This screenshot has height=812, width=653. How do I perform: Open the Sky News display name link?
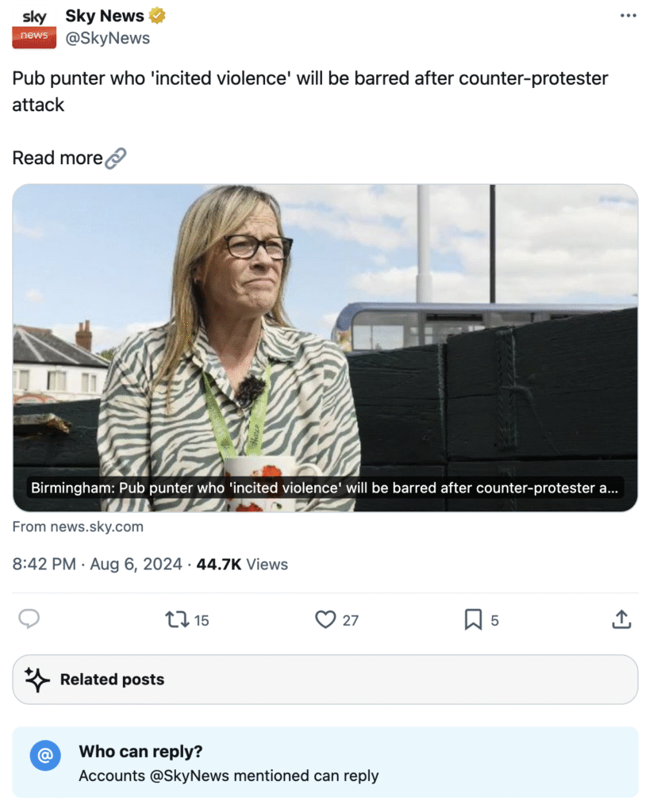pos(105,16)
